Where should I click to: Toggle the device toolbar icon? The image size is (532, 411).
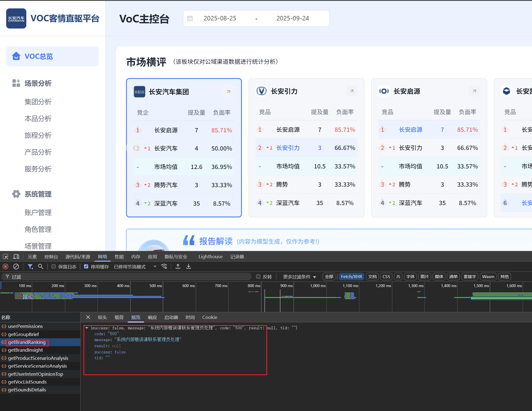click(16, 257)
